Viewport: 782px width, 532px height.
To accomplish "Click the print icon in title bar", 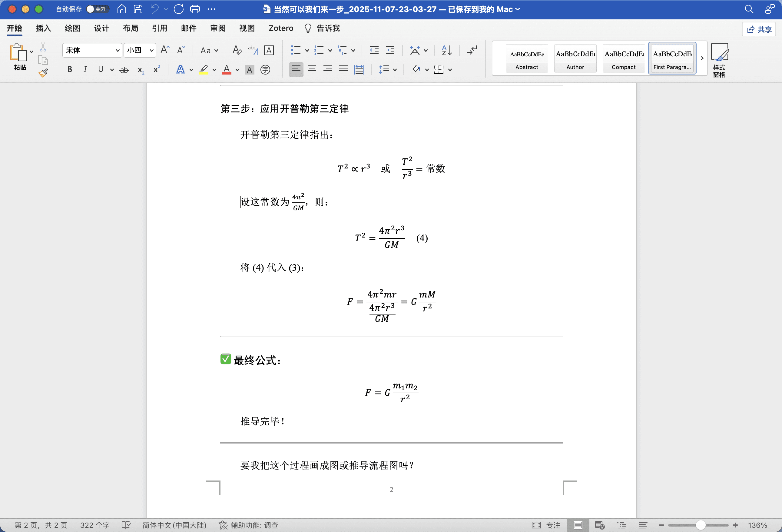I will tap(195, 9).
